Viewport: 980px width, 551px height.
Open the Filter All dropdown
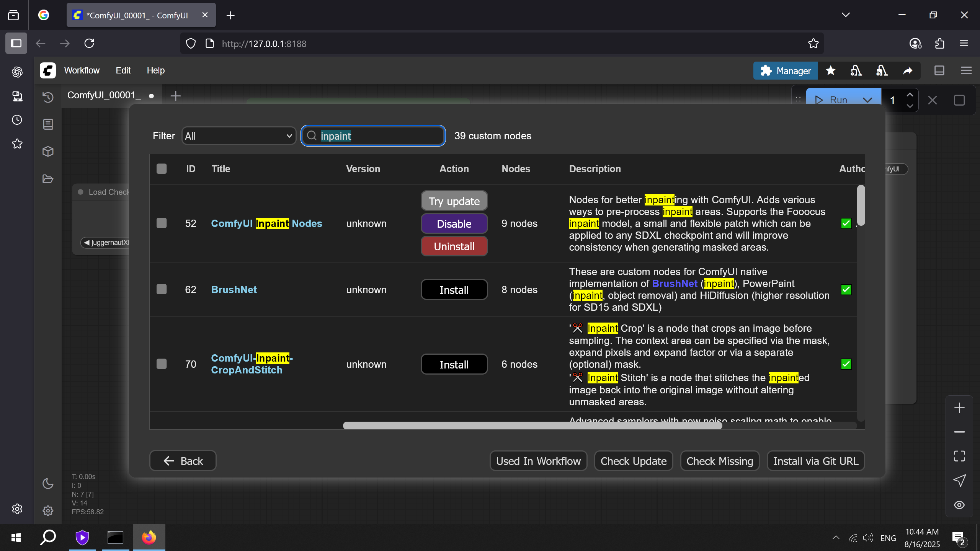point(238,136)
